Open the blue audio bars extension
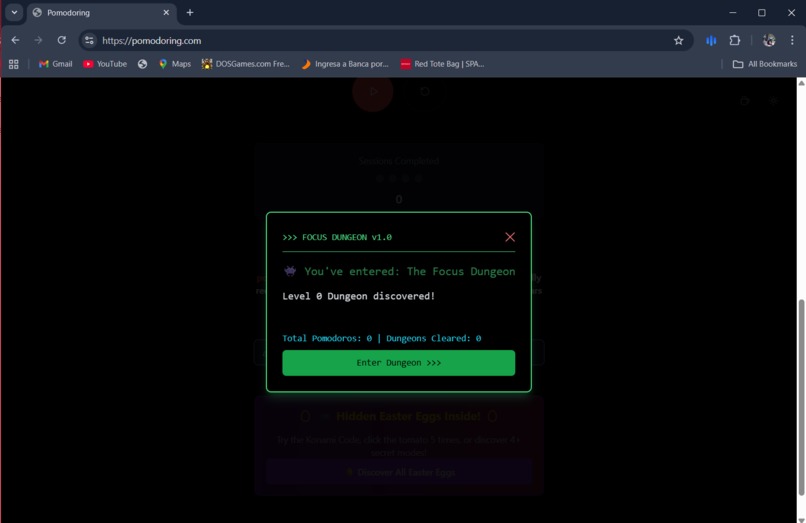806x523 pixels. coord(711,40)
